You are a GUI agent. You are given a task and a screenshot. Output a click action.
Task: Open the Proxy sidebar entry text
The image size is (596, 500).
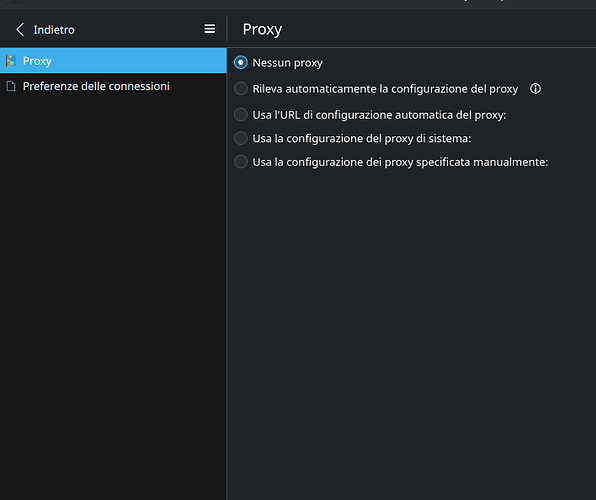click(x=37, y=61)
